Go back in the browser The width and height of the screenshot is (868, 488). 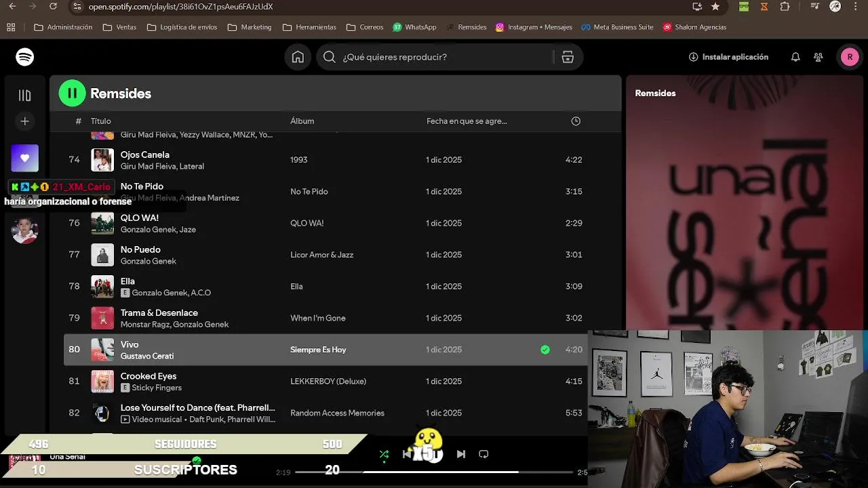click(x=12, y=6)
